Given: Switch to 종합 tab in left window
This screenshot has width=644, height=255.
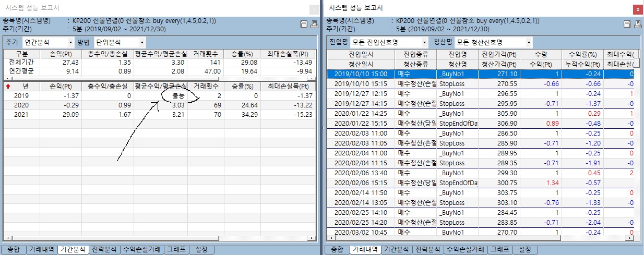Looking at the screenshot, I should 15,250.
